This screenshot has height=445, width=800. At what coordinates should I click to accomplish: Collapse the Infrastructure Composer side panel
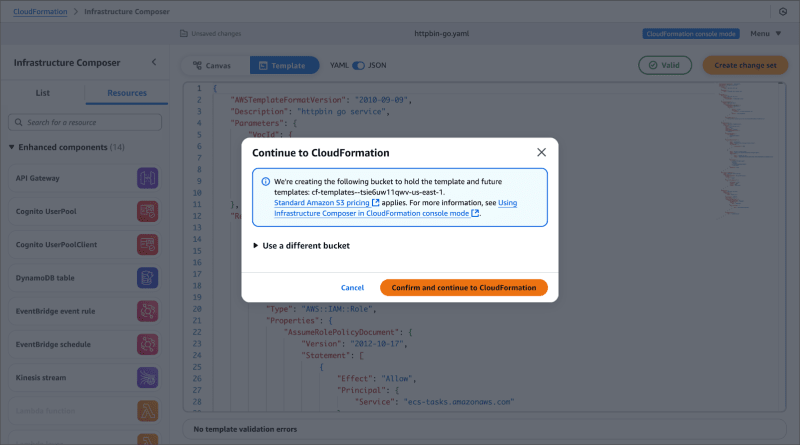tap(154, 62)
